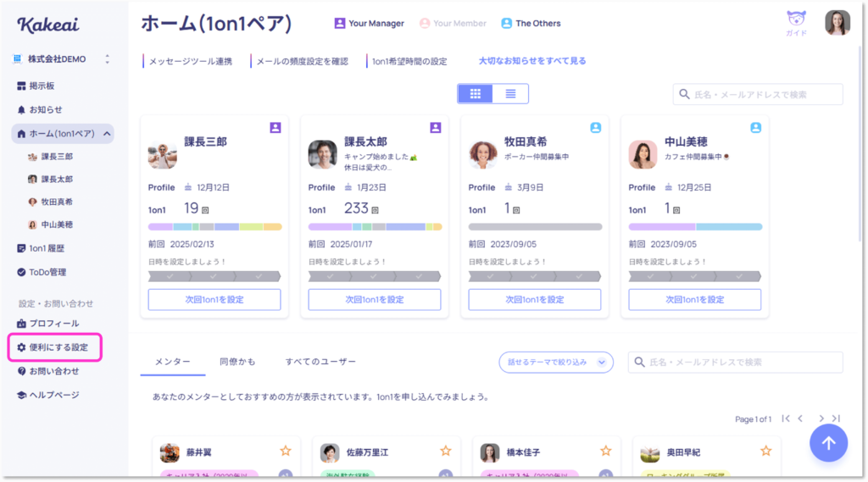The height and width of the screenshot is (482, 868).
Task: Click 1on1希望時間の設定 notice
Action: [409, 62]
